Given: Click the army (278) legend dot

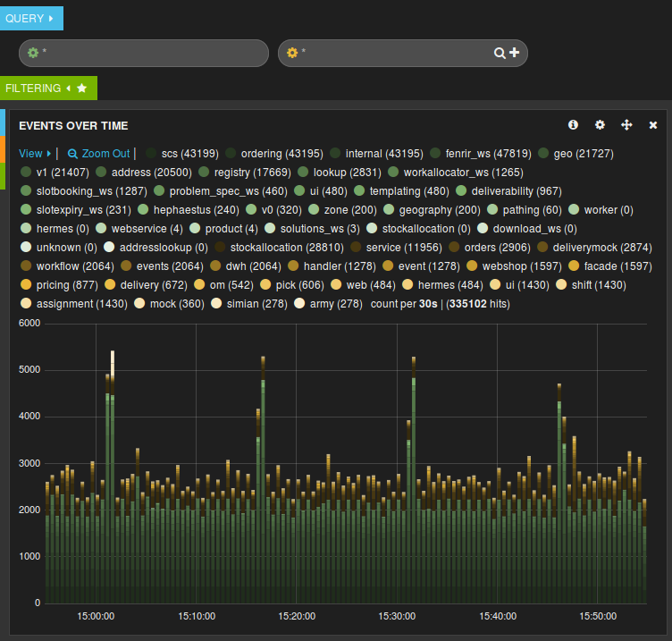Looking at the screenshot, I should pyautogui.click(x=299, y=303).
